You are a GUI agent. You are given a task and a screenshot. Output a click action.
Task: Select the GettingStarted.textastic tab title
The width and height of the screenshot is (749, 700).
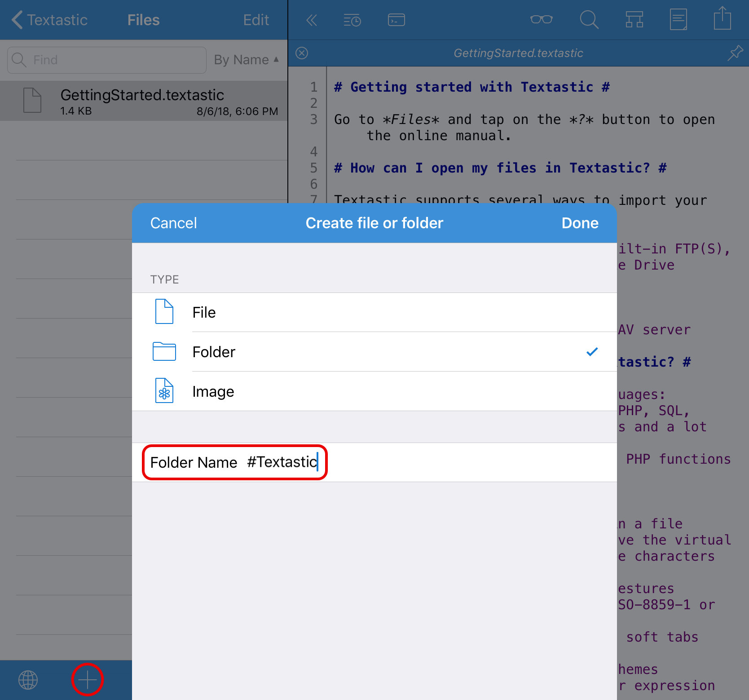coord(518,53)
